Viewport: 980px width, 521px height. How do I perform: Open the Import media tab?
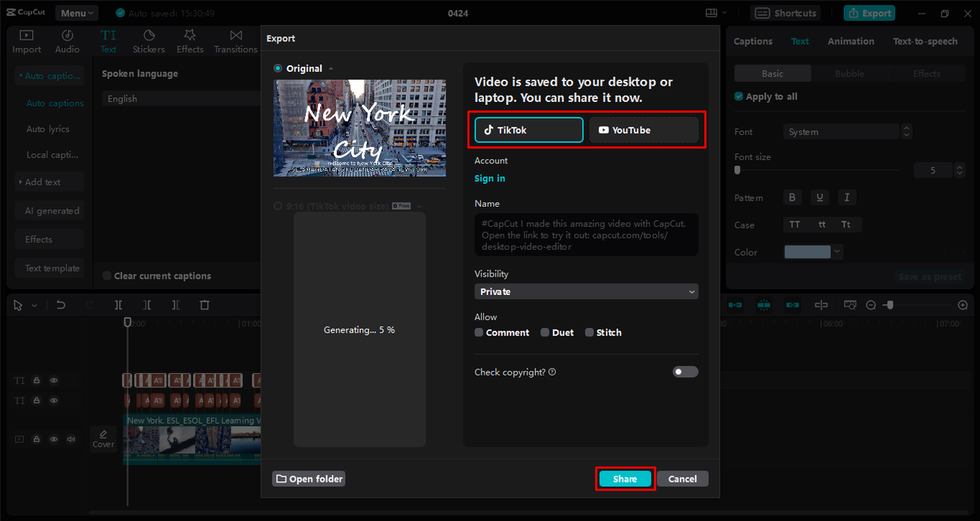(x=27, y=41)
